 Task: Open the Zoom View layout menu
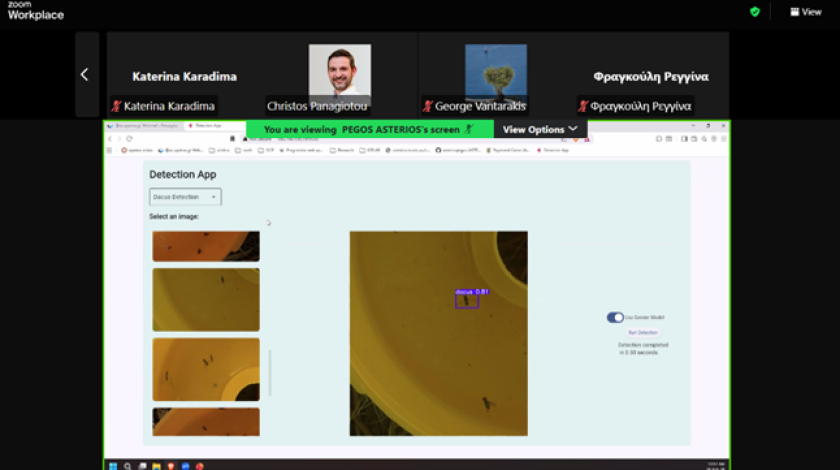[x=806, y=12]
